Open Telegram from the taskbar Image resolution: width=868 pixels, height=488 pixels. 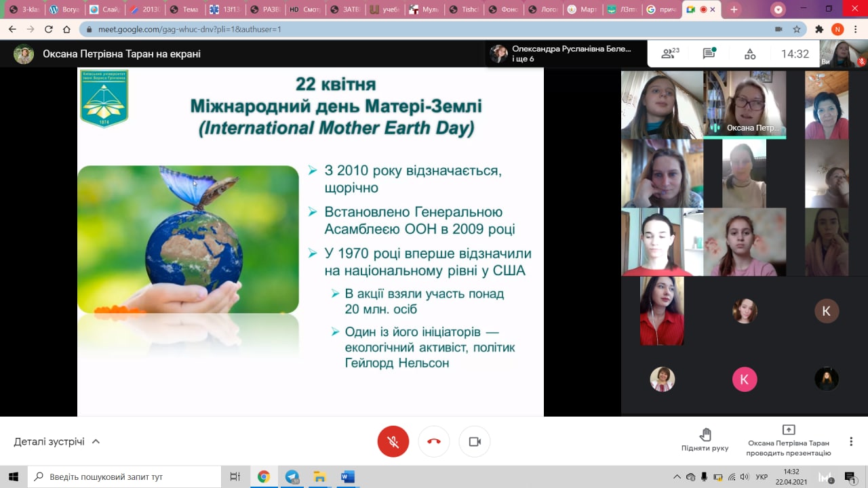[x=292, y=476]
